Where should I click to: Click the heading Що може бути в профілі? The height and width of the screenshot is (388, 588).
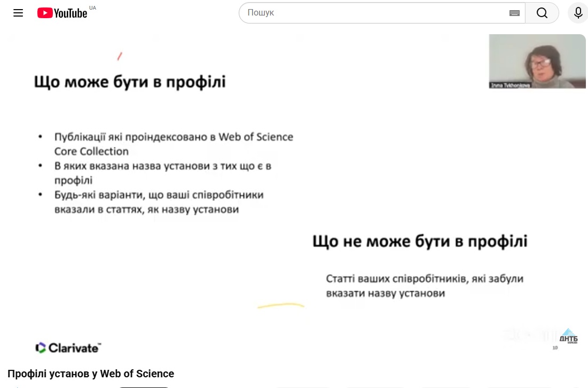(x=130, y=82)
